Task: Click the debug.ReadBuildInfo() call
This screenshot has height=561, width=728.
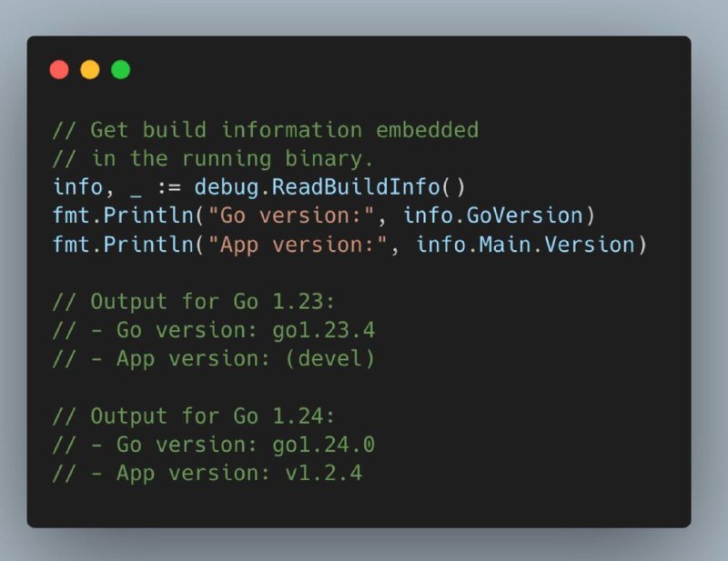Action: pyautogui.click(x=329, y=187)
